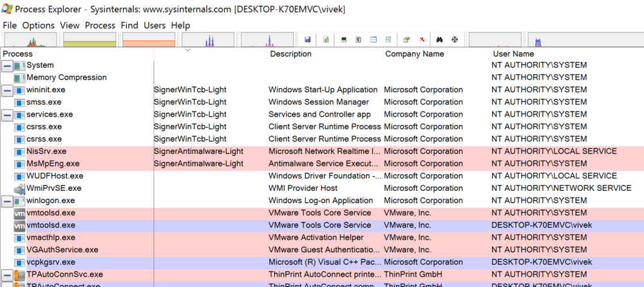Collapse the System process tree node
644x287 pixels.
[7, 66]
